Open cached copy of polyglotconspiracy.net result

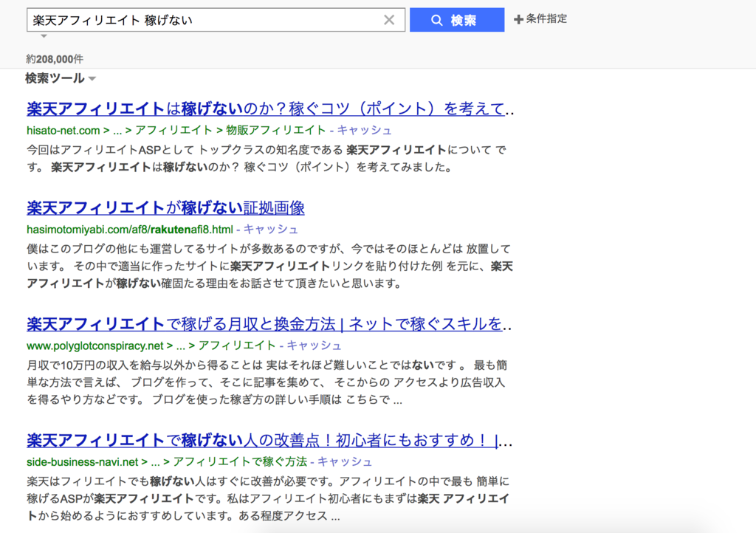click(x=315, y=345)
